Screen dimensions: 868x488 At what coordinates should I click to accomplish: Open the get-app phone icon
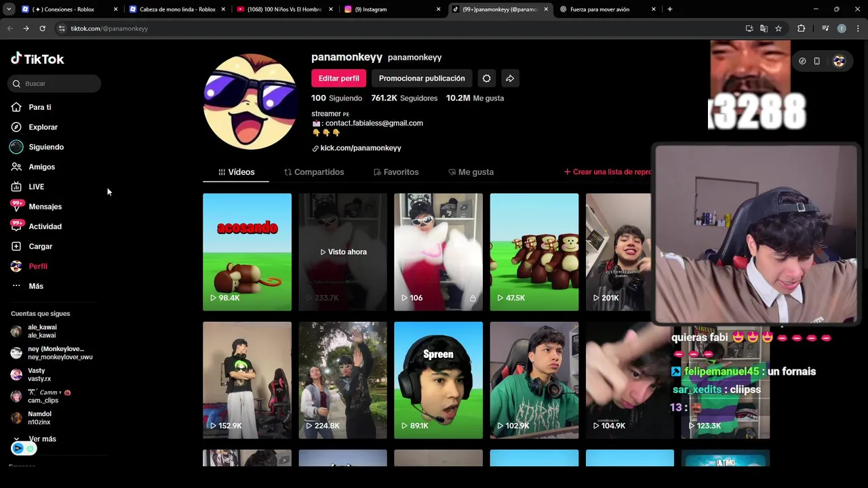coord(817,61)
